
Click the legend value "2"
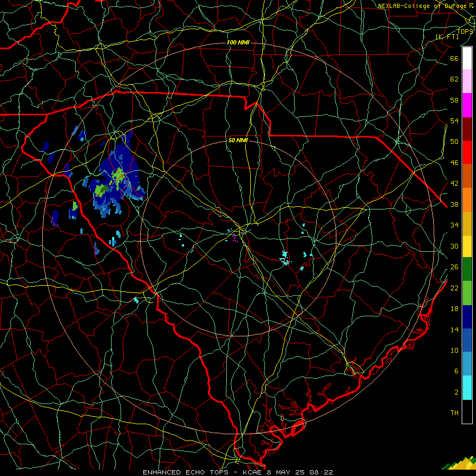click(x=456, y=392)
